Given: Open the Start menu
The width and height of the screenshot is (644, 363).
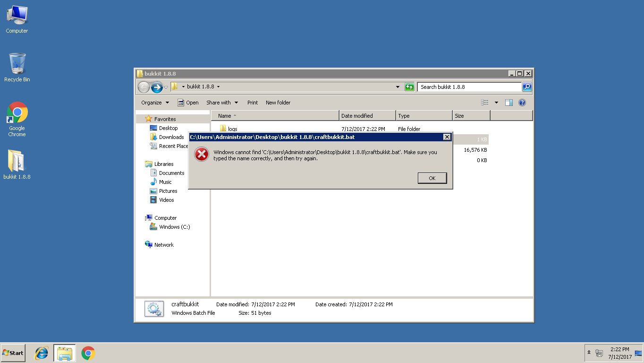Looking at the screenshot, I should click(13, 353).
